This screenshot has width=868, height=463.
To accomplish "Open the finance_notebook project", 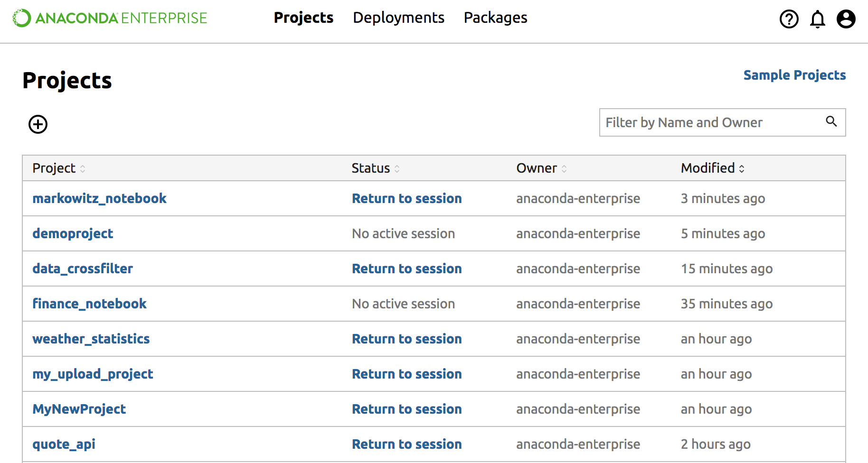I will (x=89, y=304).
